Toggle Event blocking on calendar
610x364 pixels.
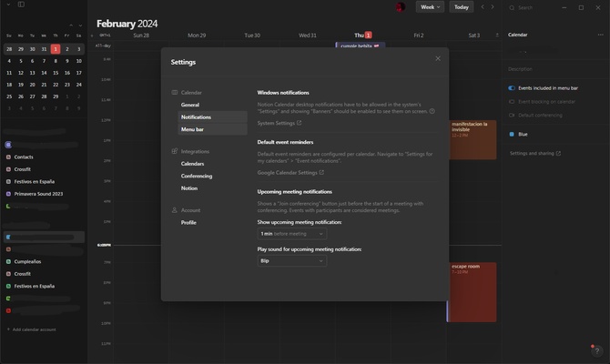click(512, 102)
